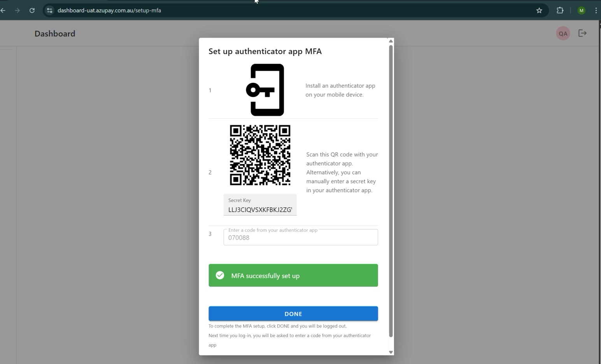Viewport: 601px width, 364px height.
Task: Click 'Install an authenticator app' instruction text
Action: pos(340,90)
